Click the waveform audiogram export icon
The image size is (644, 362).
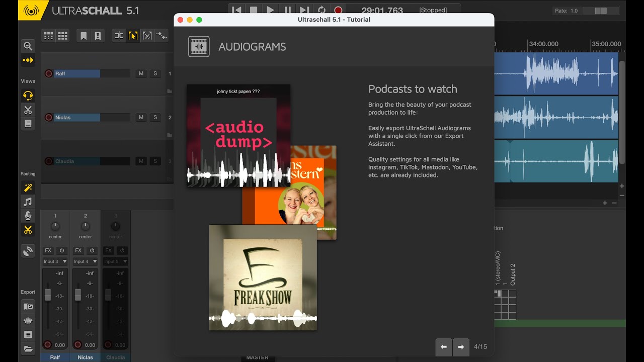(x=28, y=320)
